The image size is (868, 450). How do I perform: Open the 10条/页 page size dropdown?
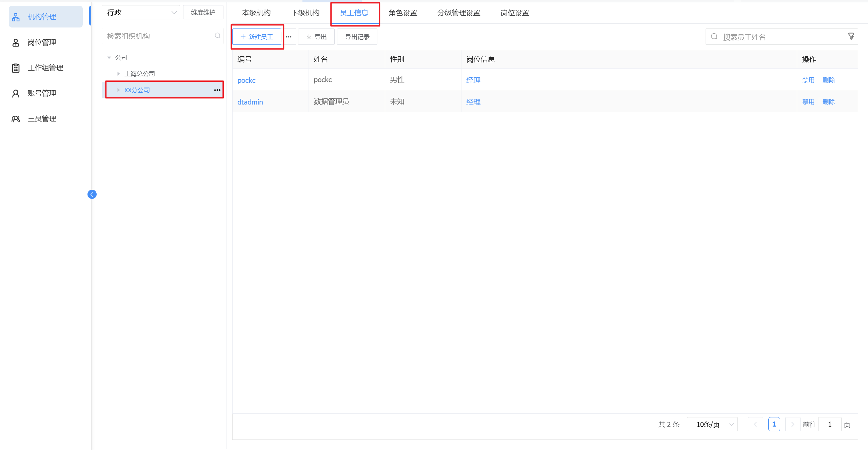pos(712,424)
